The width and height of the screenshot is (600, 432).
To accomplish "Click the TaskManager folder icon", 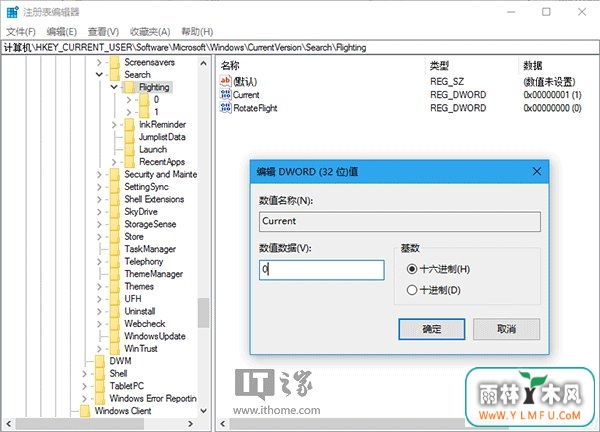I will pyautogui.click(x=115, y=249).
